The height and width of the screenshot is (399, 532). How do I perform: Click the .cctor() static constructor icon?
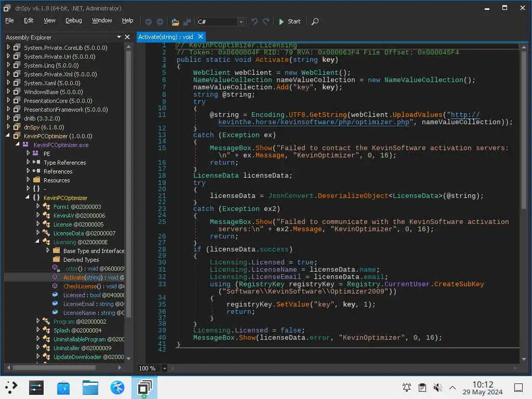tap(56, 269)
